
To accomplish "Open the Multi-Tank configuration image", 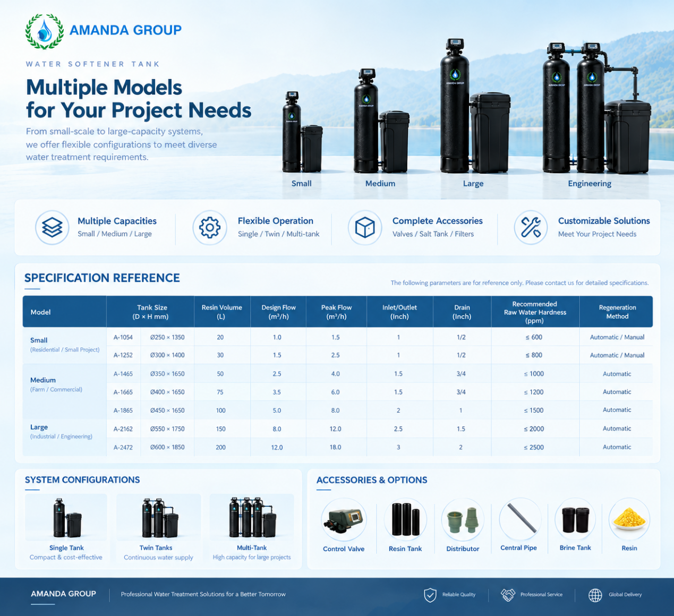I will [x=252, y=517].
